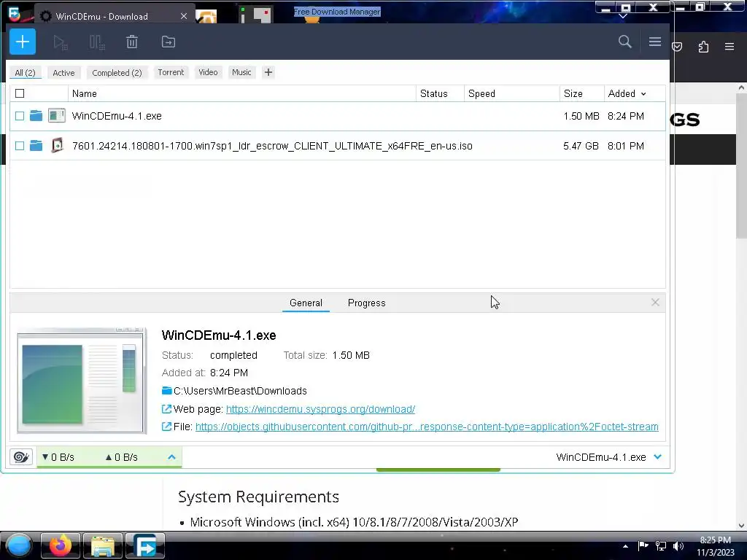This screenshot has width=747, height=560.
Task: Open the wincdemu.sysprogs.org download link
Action: click(x=320, y=409)
